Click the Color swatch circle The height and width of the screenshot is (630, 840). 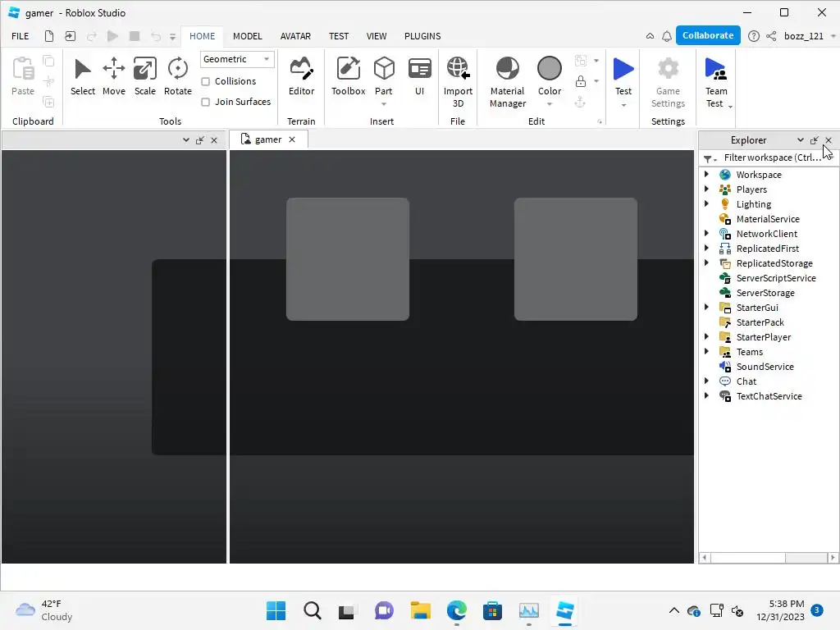(549, 69)
